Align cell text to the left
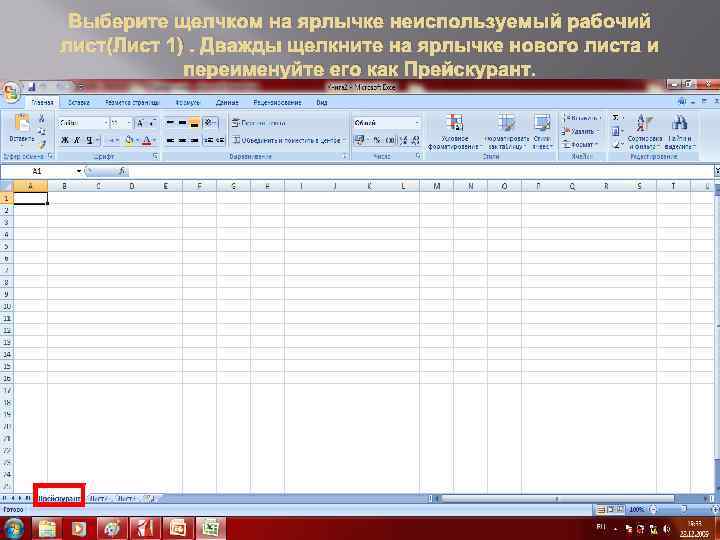The width and height of the screenshot is (720, 540). click(170, 140)
